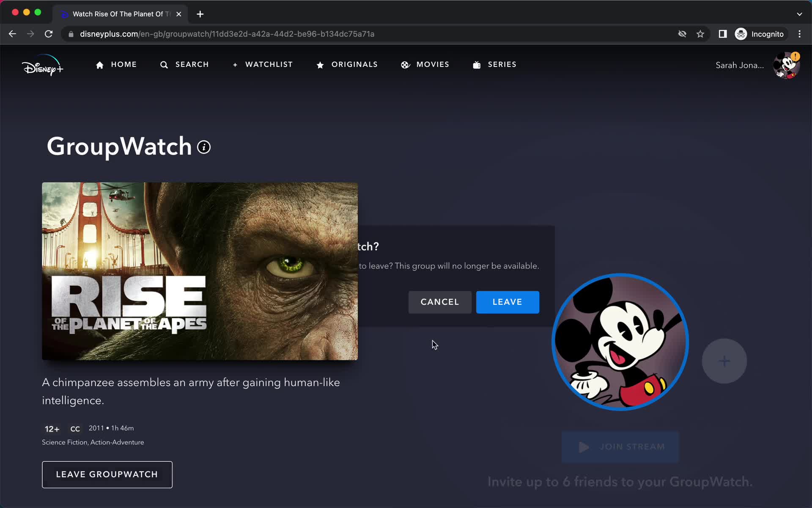
Task: Open a new browser tab
Action: pos(200,14)
